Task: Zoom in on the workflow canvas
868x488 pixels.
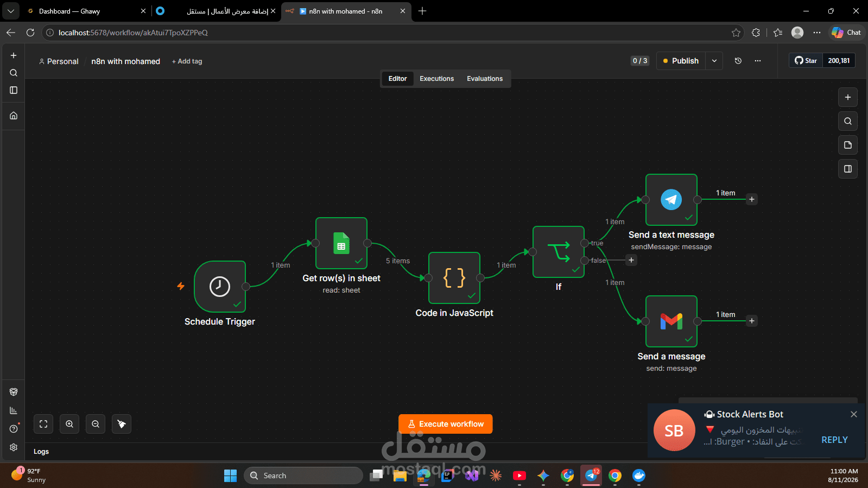Action: [69, 424]
